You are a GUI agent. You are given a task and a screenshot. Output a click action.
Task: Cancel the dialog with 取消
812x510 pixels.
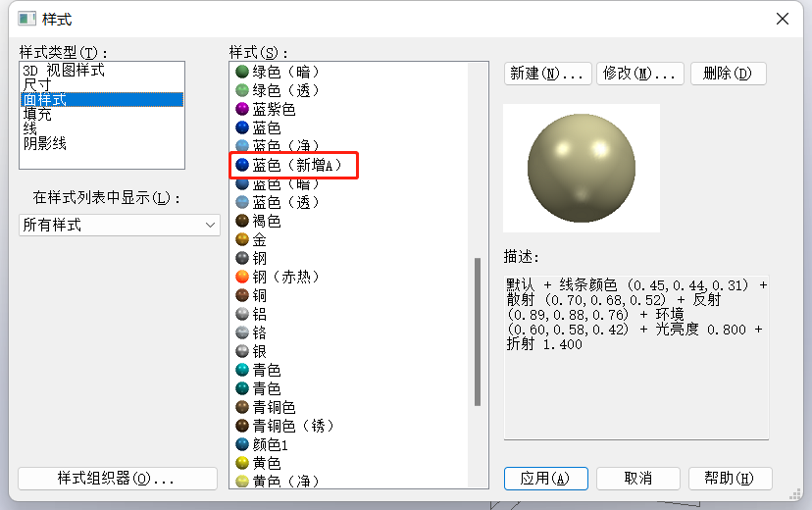point(638,479)
